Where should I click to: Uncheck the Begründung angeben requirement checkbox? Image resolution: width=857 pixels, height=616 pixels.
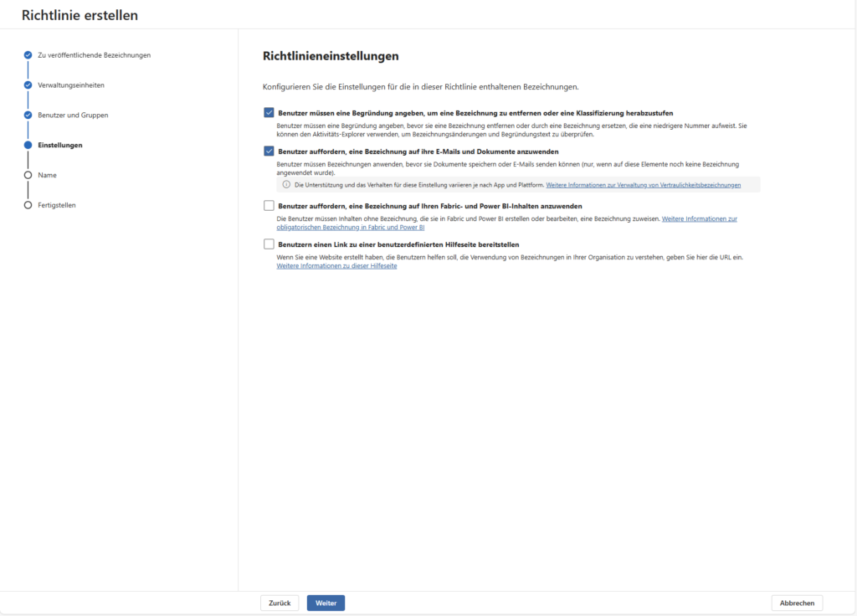click(269, 111)
